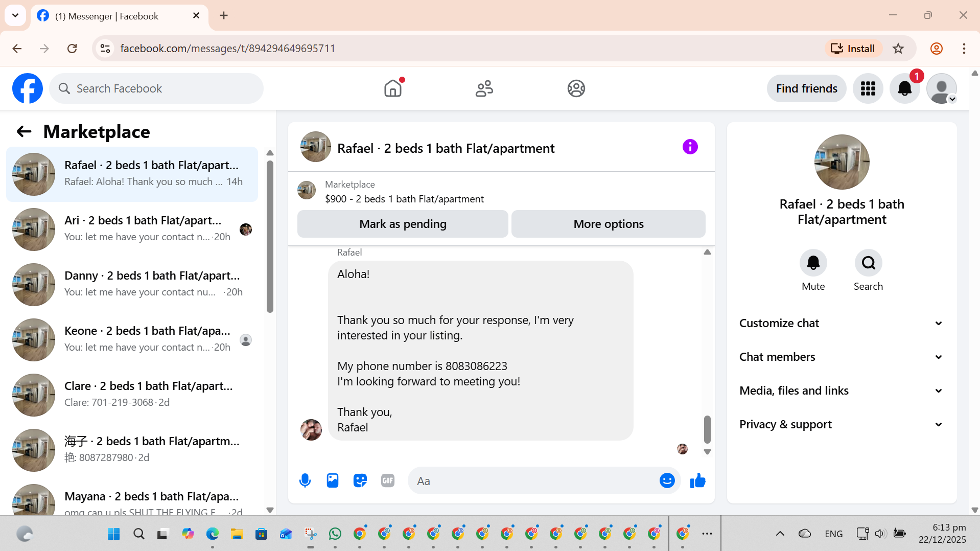View site information icon in address bar
Image resolution: width=980 pixels, height=551 pixels.
click(105, 49)
